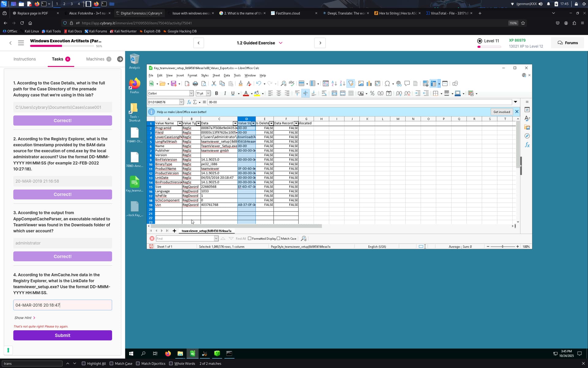The width and height of the screenshot is (588, 368).
Task: Click Format as Percent icon
Action: pos(372,93)
